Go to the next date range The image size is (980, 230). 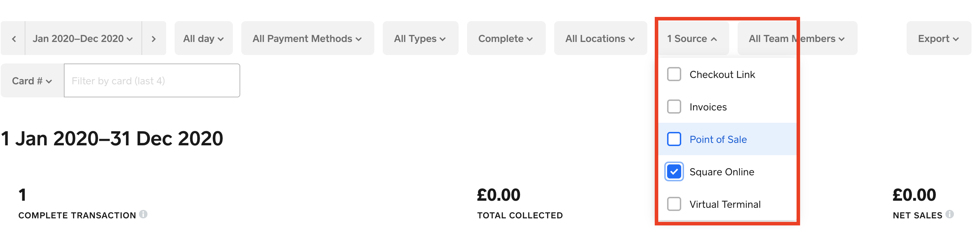coord(154,39)
